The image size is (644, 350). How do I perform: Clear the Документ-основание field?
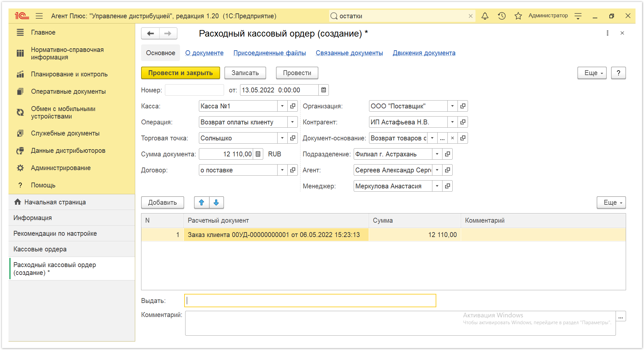point(452,138)
